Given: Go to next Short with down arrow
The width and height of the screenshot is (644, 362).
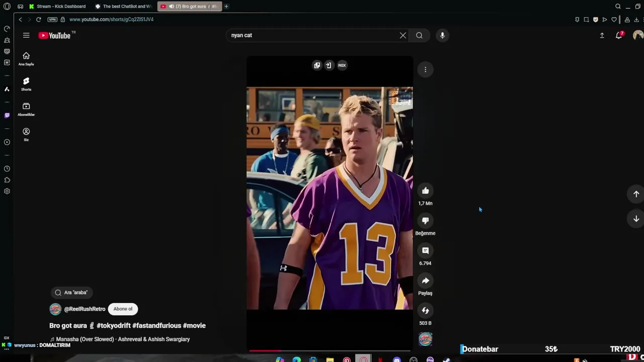Looking at the screenshot, I should [x=636, y=219].
